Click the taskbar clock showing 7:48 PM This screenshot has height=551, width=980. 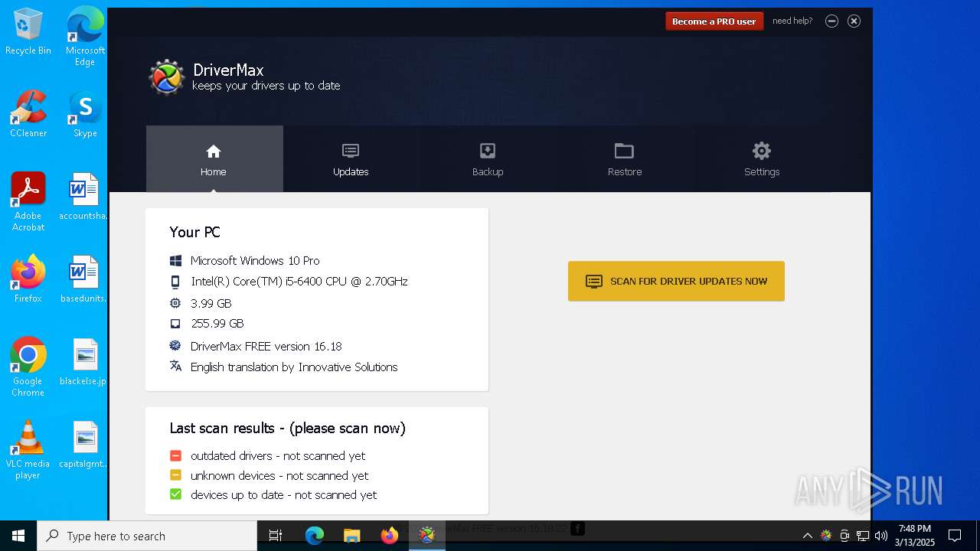pos(915,536)
